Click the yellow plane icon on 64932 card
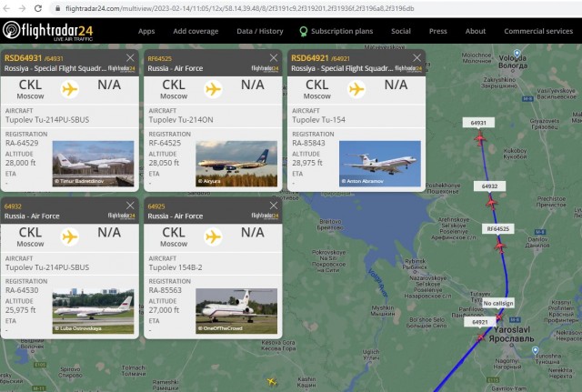The height and width of the screenshot is (392, 582). pos(70,236)
